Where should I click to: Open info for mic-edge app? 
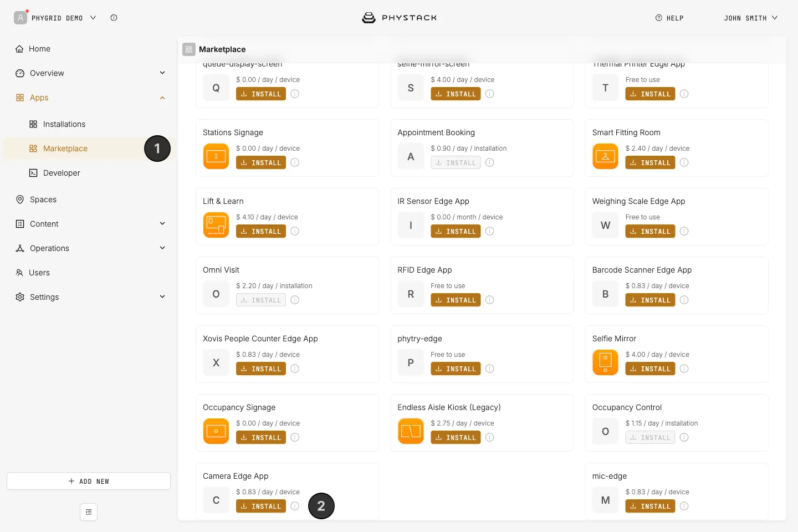tap(684, 506)
